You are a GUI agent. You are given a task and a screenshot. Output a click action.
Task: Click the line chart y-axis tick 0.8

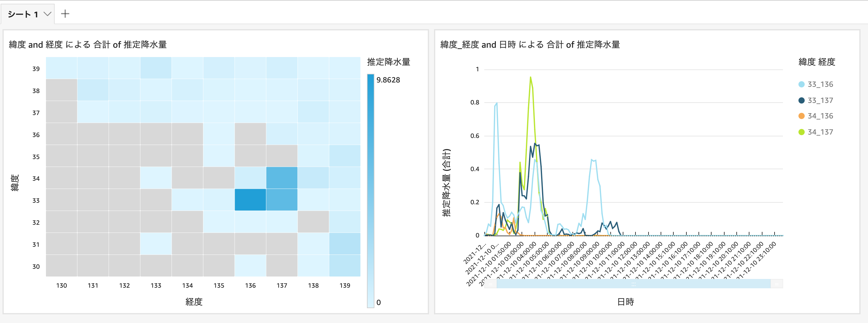point(474,102)
